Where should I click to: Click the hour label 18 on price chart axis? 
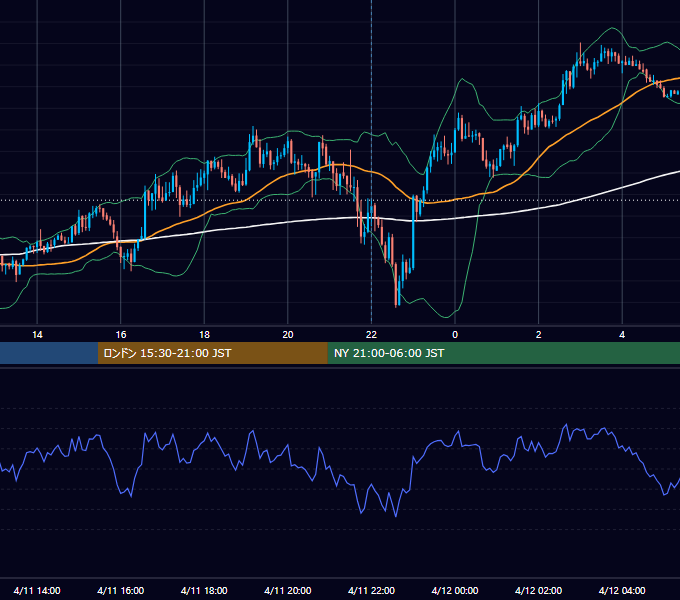[x=204, y=335]
